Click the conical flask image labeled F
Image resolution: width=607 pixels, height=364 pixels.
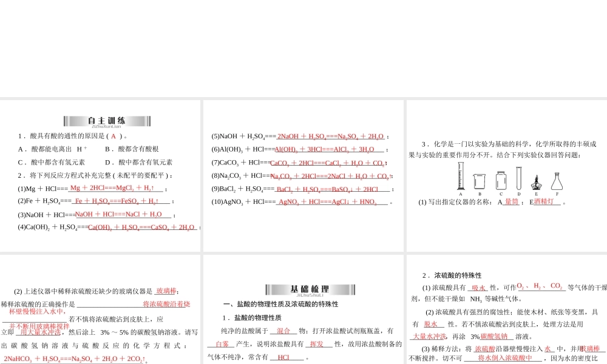[557, 181]
